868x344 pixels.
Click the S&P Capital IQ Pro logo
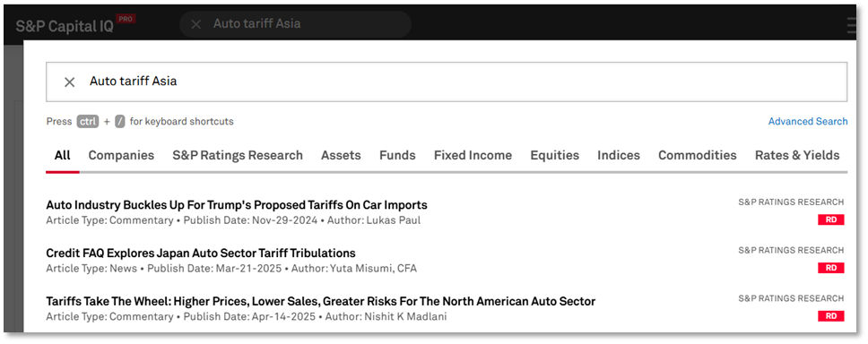[75, 25]
